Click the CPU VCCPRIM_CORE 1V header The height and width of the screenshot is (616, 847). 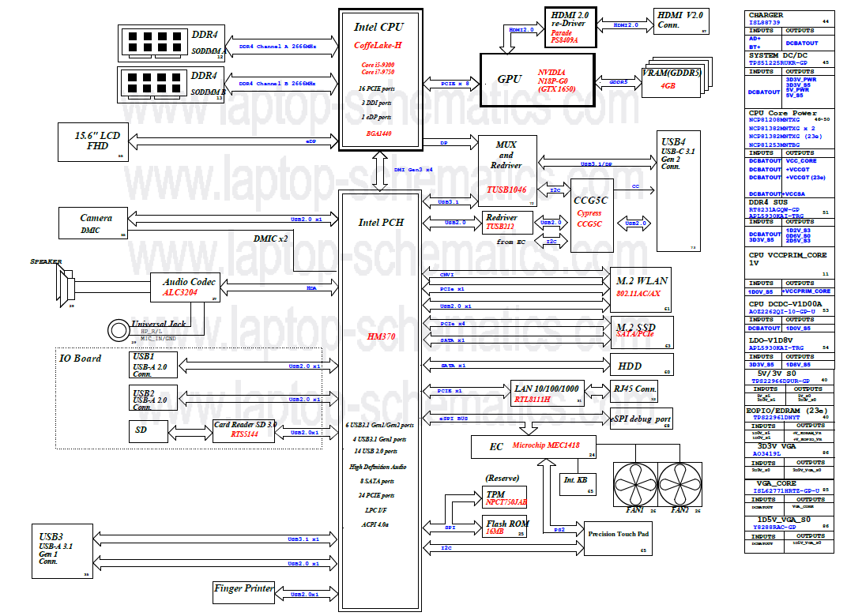point(789,264)
